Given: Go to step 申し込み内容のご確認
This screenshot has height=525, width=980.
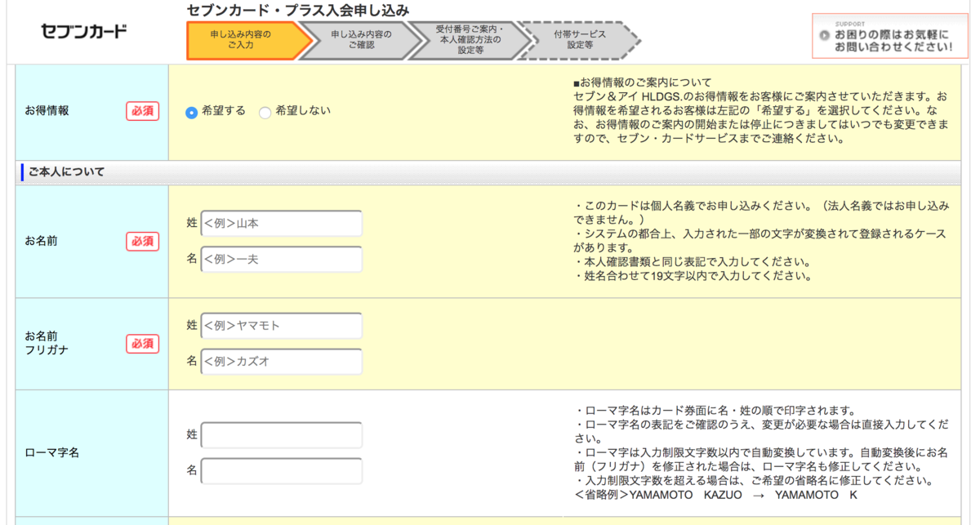Looking at the screenshot, I should [361, 40].
